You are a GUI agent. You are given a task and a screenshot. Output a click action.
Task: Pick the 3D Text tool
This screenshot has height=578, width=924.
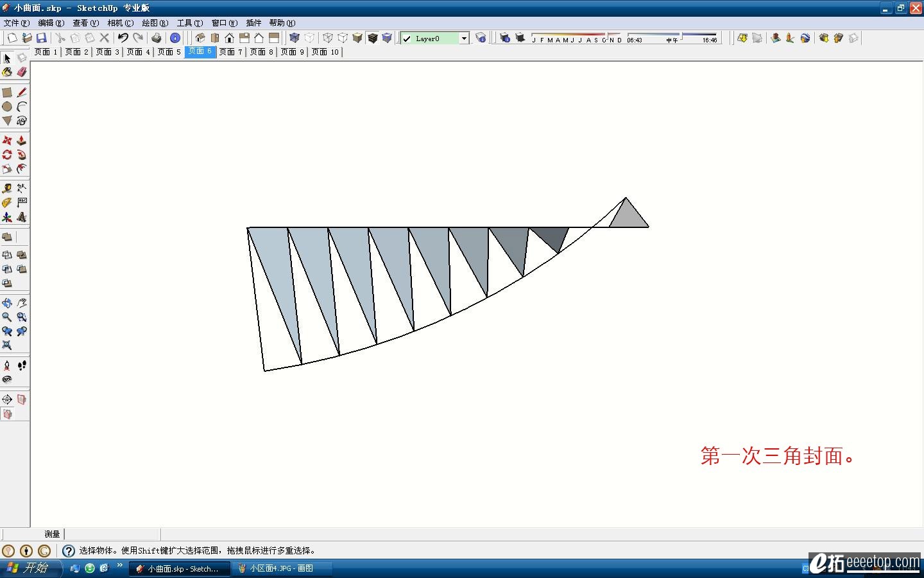[x=21, y=217]
